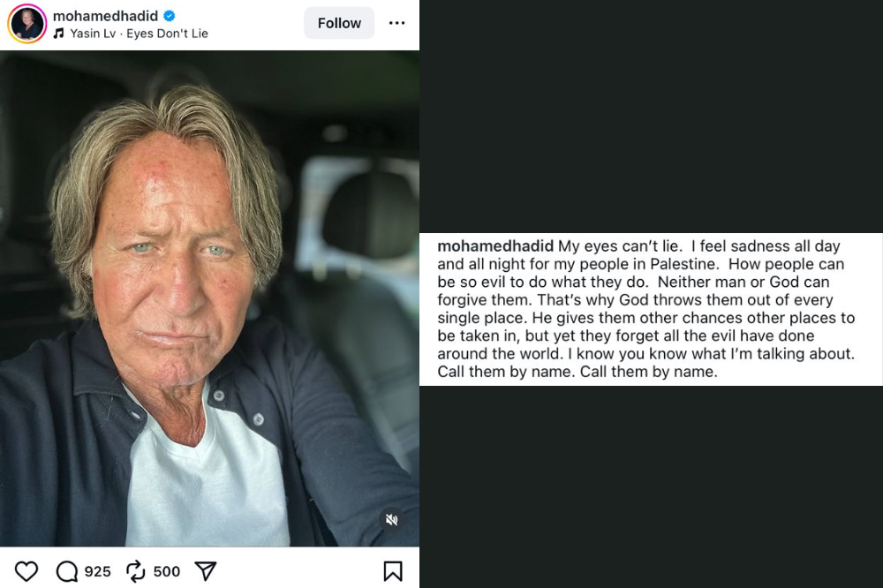Share the post via the paper plane icon
The height and width of the screenshot is (588, 883).
205,571
